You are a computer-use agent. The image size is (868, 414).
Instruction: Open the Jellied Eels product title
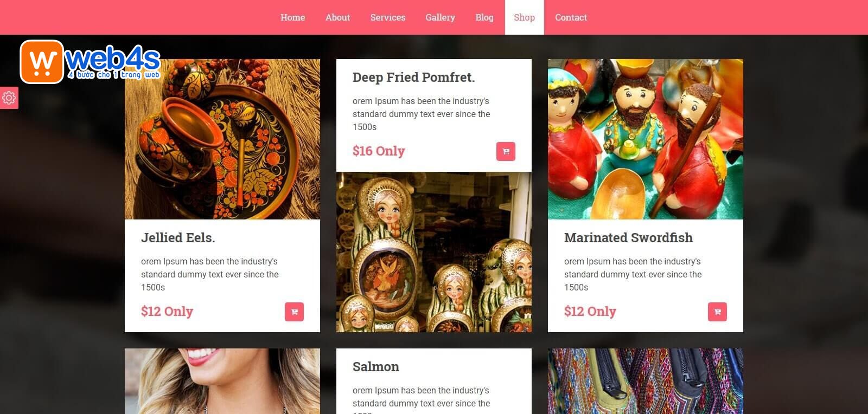[x=178, y=238]
